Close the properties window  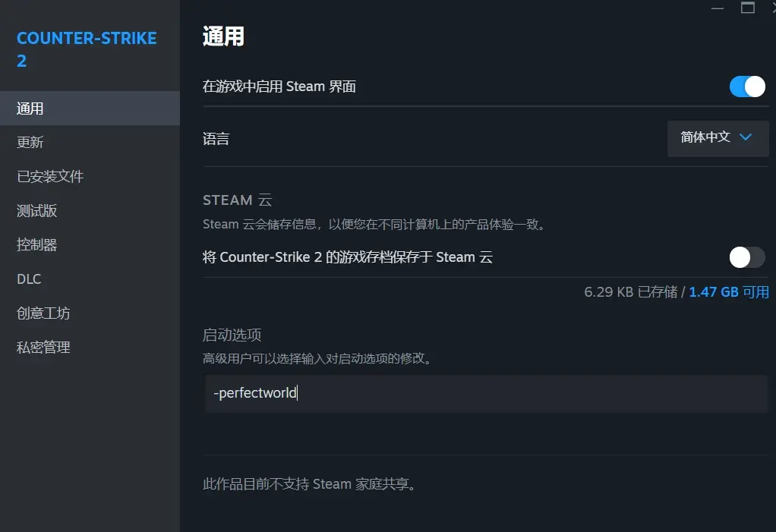click(772, 6)
